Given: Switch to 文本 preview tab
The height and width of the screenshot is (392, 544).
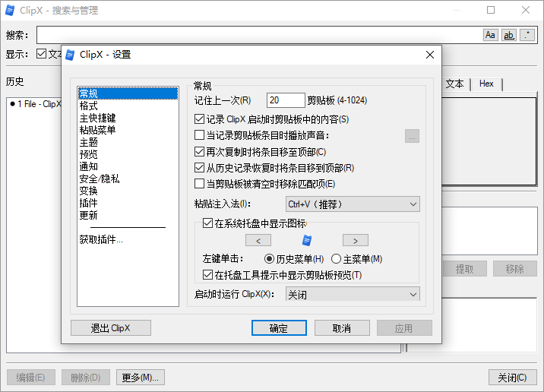Looking at the screenshot, I should coord(455,84).
